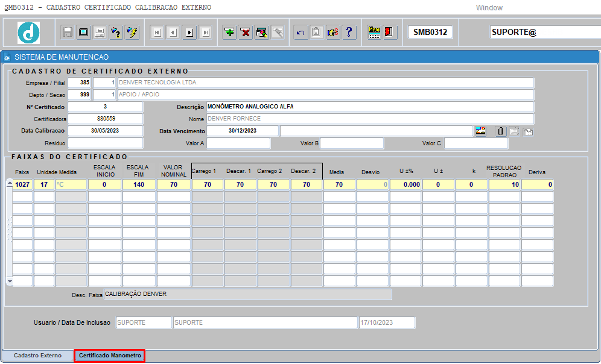This screenshot has width=601, height=364.
Task: Click the APOIO / APOIO department field
Action: click(326, 95)
